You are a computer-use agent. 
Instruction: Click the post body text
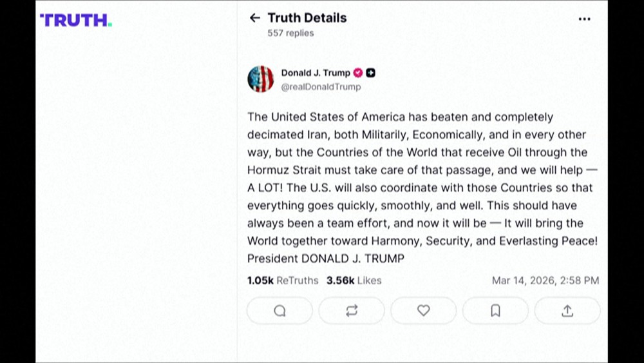pyautogui.click(x=419, y=179)
